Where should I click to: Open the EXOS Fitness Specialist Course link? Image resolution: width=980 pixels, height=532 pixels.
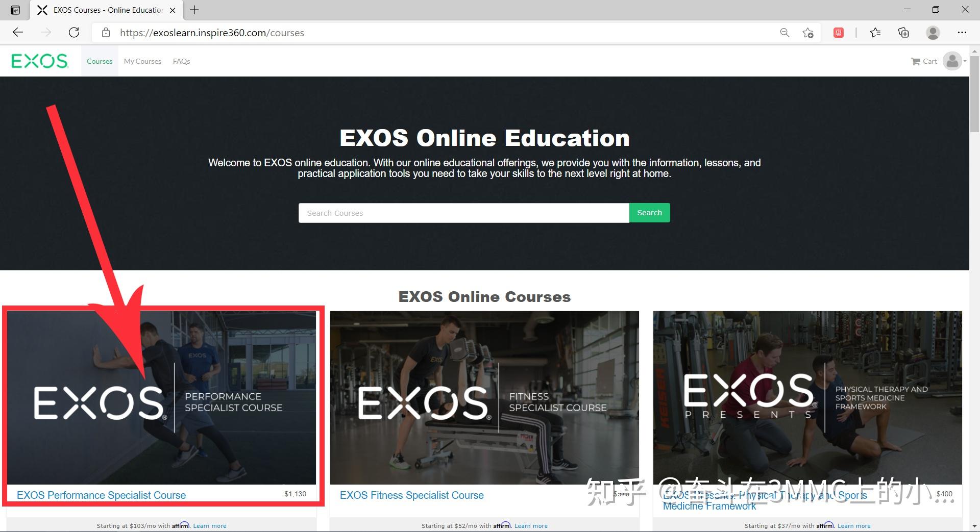tap(411, 495)
